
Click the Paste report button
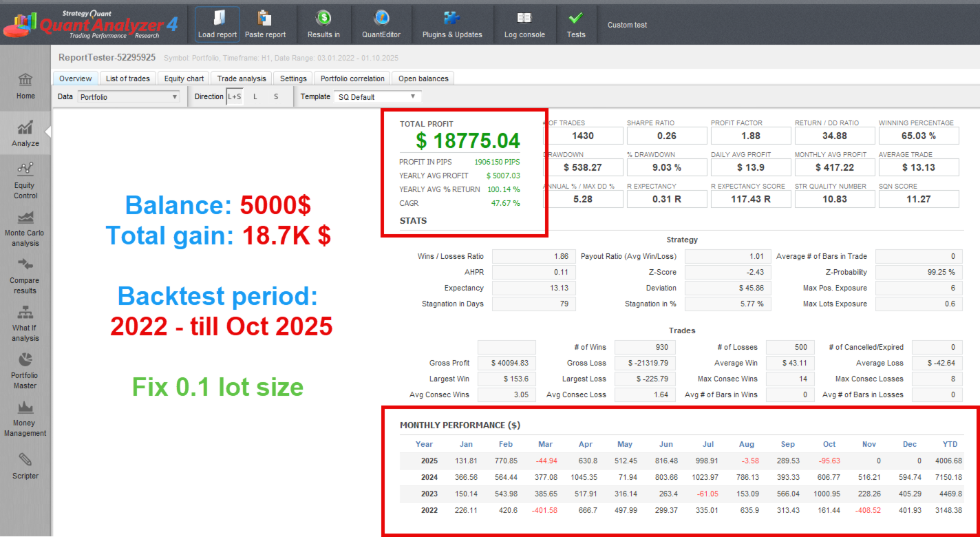pyautogui.click(x=266, y=23)
